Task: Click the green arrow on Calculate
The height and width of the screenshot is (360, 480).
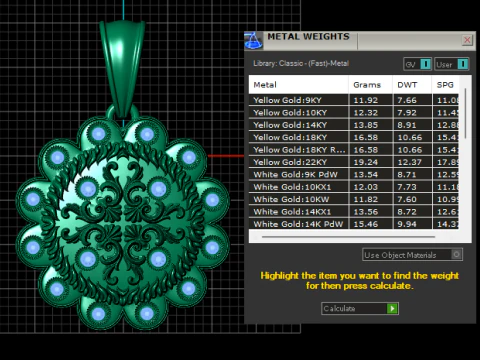Action: pos(392,309)
